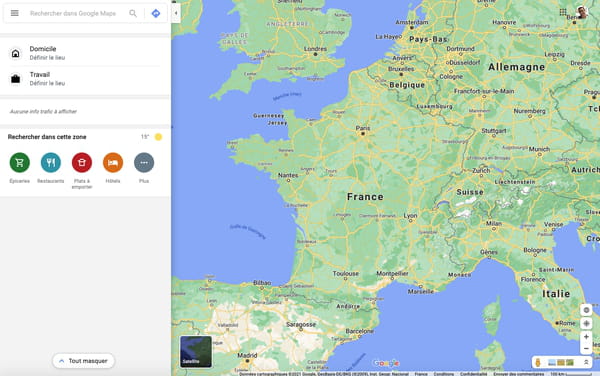The image size is (600, 376).
Task: Search Restaurants with fork-knife icon
Action: (51, 163)
